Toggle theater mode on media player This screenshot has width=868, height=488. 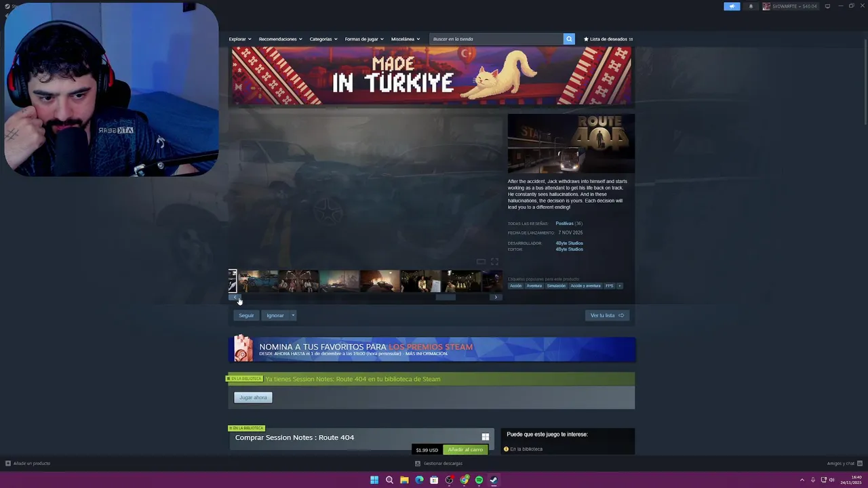[481, 262]
